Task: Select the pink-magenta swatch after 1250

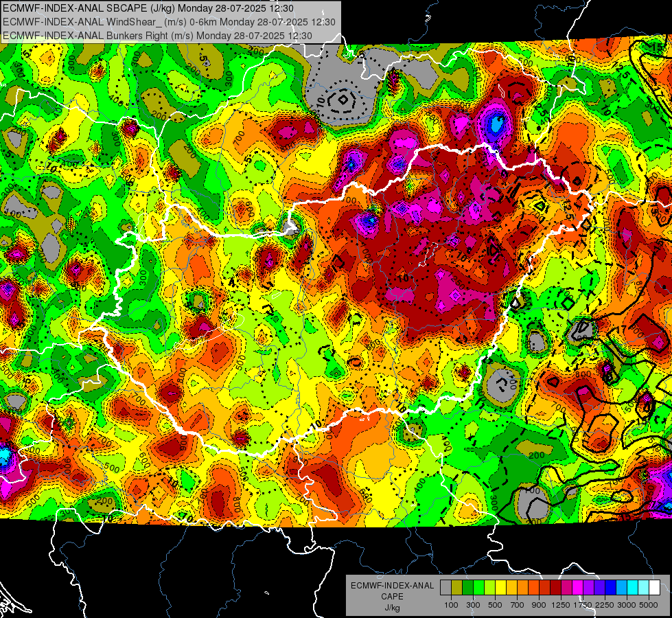Action: click(566, 588)
